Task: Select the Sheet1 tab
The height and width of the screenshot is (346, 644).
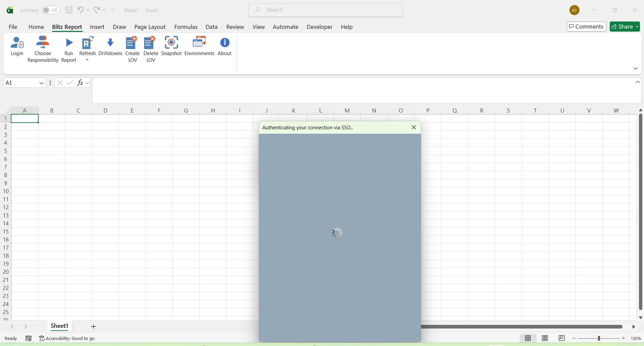Action: [59, 326]
